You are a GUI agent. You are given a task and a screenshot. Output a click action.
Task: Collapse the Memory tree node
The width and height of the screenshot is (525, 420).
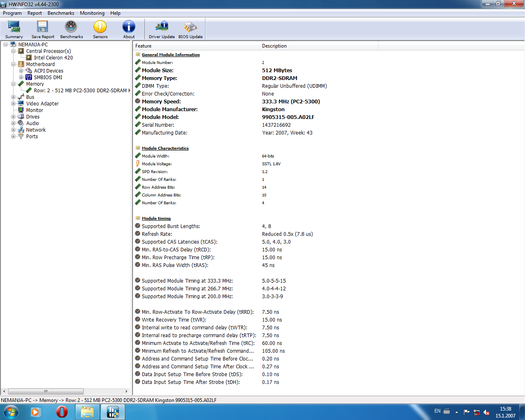tap(14, 84)
